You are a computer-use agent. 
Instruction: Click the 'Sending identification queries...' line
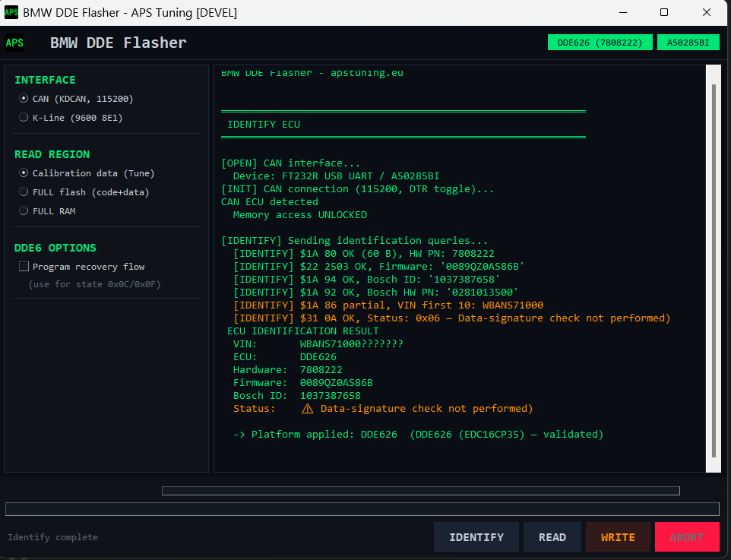[x=354, y=241]
